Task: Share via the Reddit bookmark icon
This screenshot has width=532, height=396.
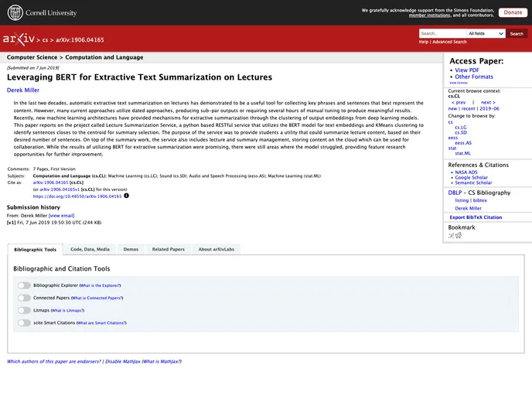Action: tap(459, 235)
